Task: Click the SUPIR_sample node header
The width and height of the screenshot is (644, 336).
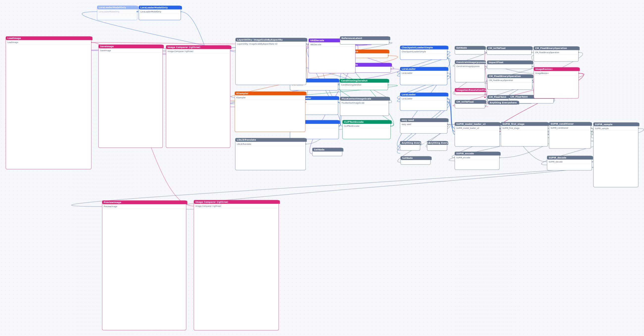Action: pyautogui.click(x=616, y=124)
